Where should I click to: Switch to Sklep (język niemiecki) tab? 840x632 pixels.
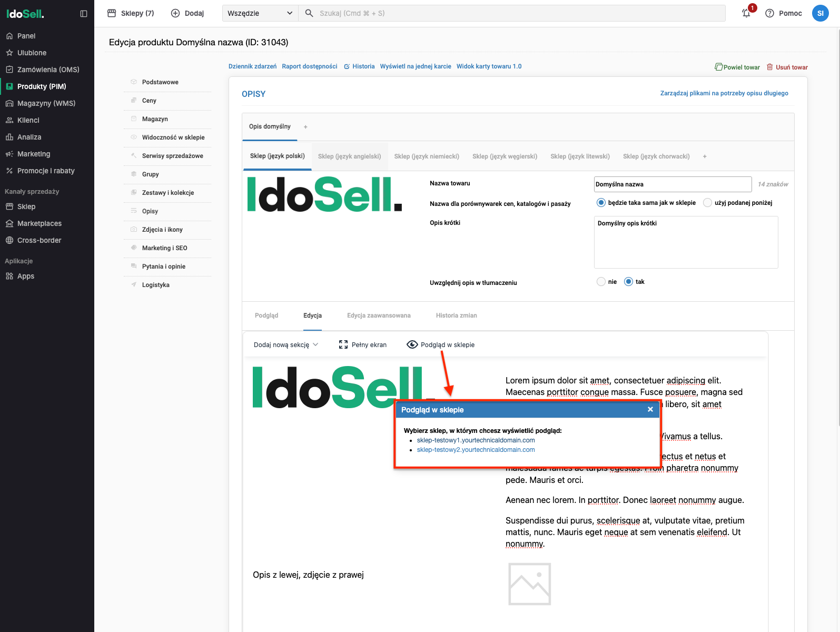pyautogui.click(x=427, y=156)
